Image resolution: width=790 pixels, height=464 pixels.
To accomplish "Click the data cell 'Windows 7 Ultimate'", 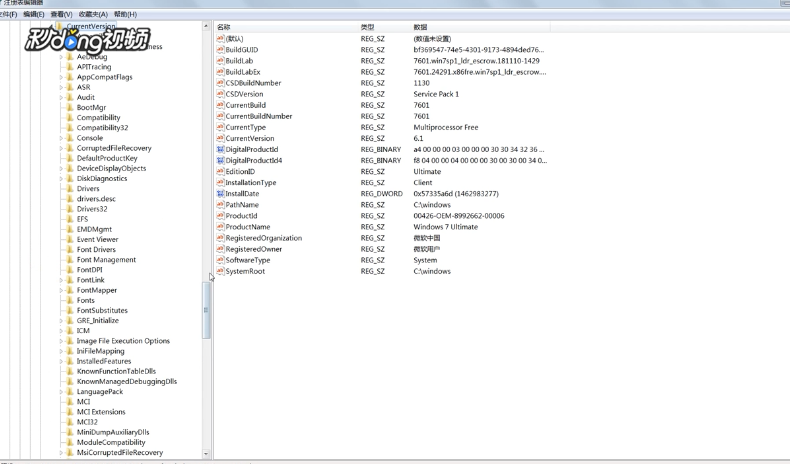I will (445, 227).
